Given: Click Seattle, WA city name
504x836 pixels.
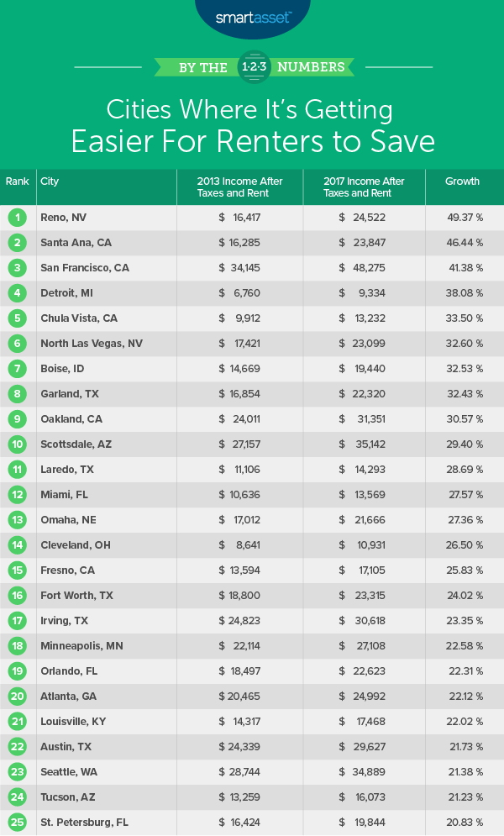Looking at the screenshot, I should [x=69, y=772].
